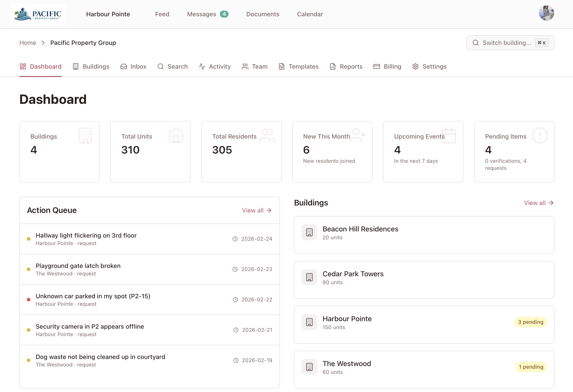Click the Pacific Property Group logo
The width and height of the screenshot is (573, 392).
click(39, 14)
